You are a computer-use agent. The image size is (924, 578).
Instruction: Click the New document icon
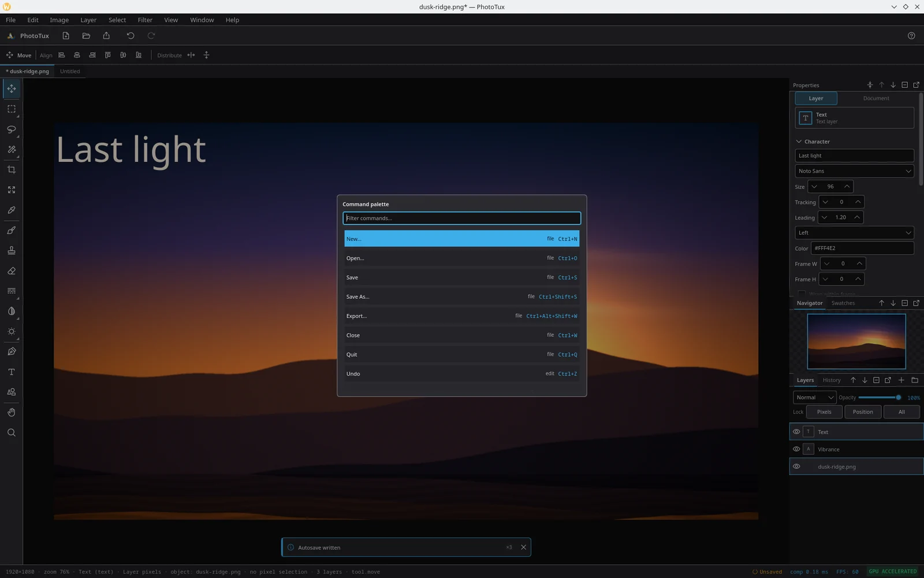66,36
